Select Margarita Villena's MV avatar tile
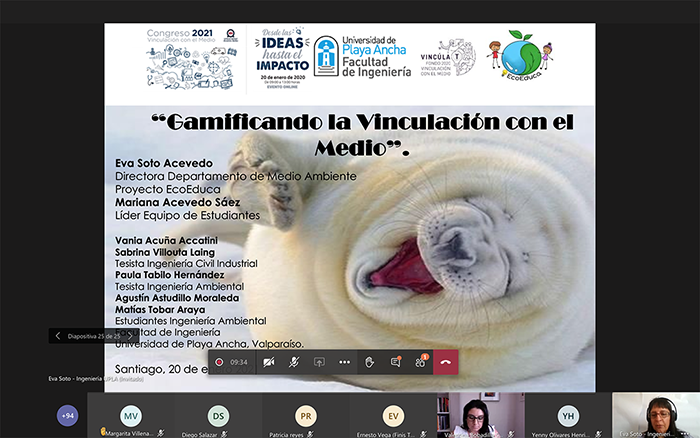 131,415
